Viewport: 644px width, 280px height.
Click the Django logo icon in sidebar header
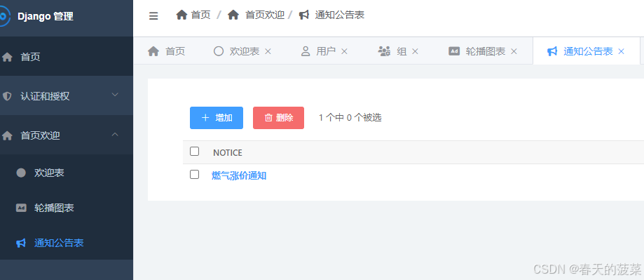pos(4,16)
